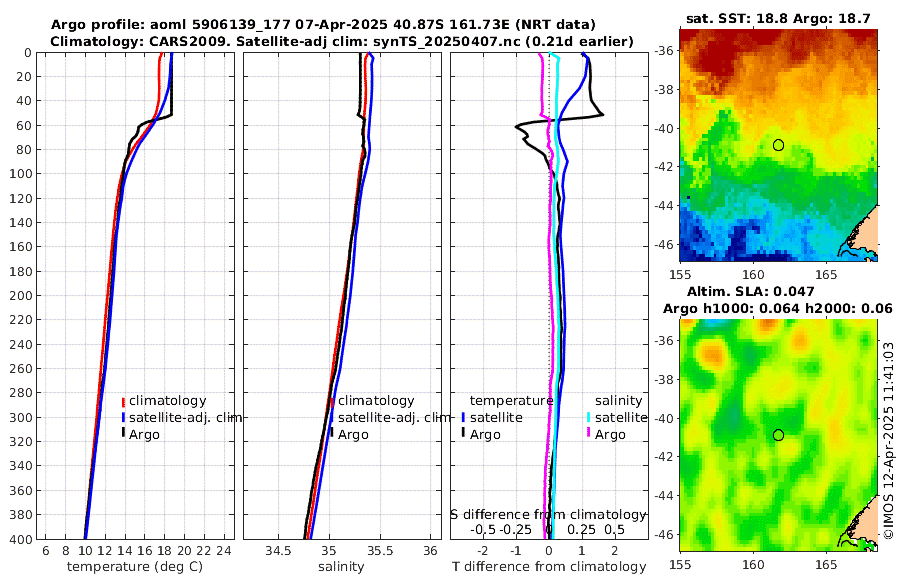
Task: Click the salinity axis tick label '35.5'
Action: click(380, 551)
